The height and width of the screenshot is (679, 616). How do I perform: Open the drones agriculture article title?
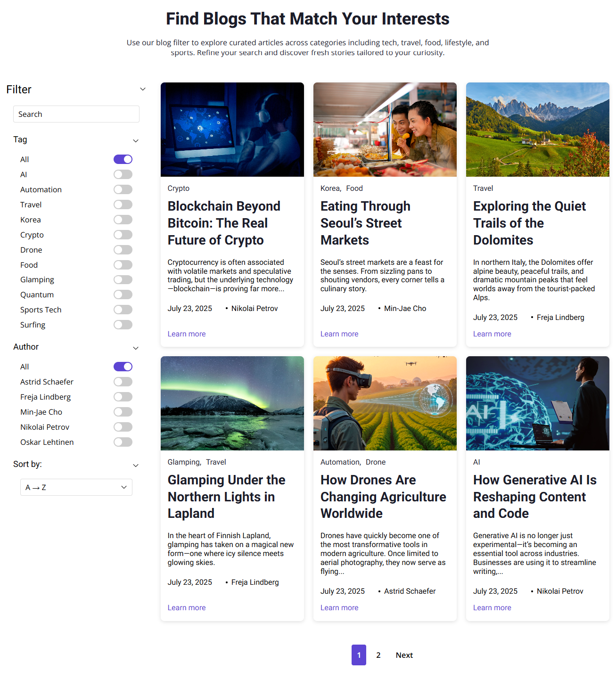pyautogui.click(x=383, y=497)
